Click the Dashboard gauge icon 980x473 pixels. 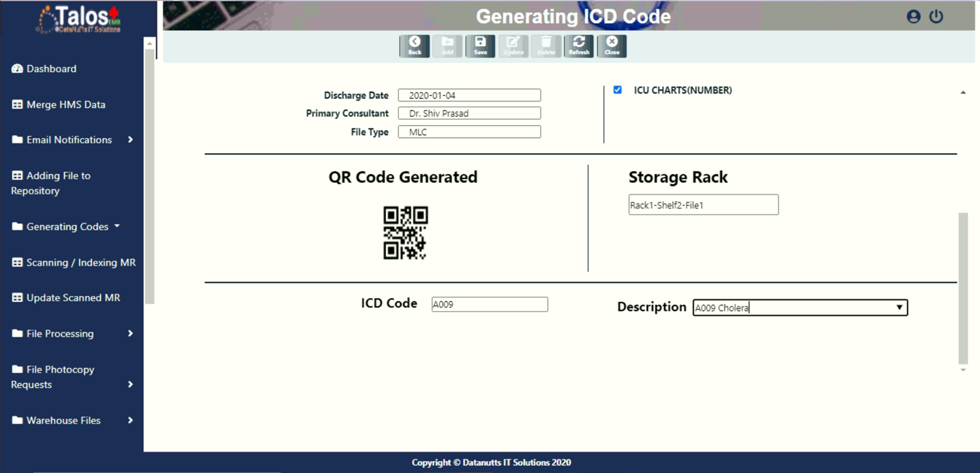click(x=17, y=69)
